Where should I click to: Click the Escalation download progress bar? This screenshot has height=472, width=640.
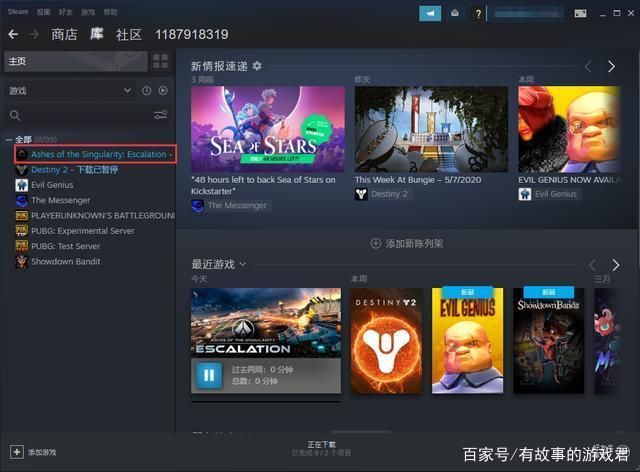pyautogui.click(x=266, y=401)
